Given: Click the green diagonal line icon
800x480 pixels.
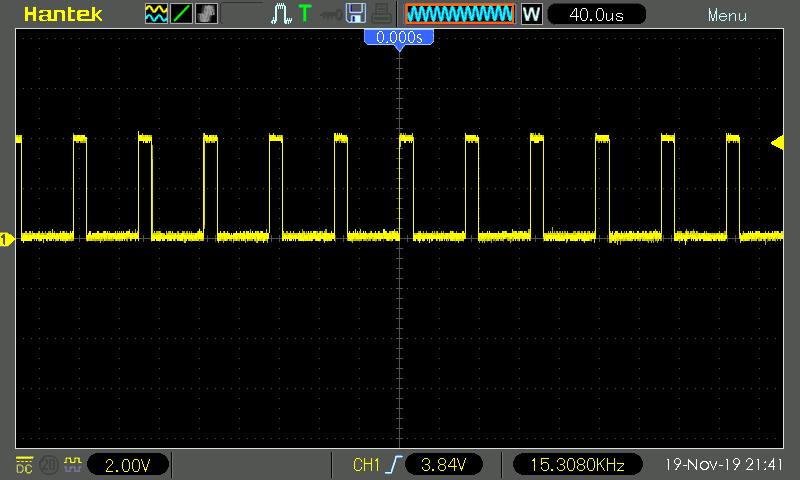Looking at the screenshot, I should (181, 14).
